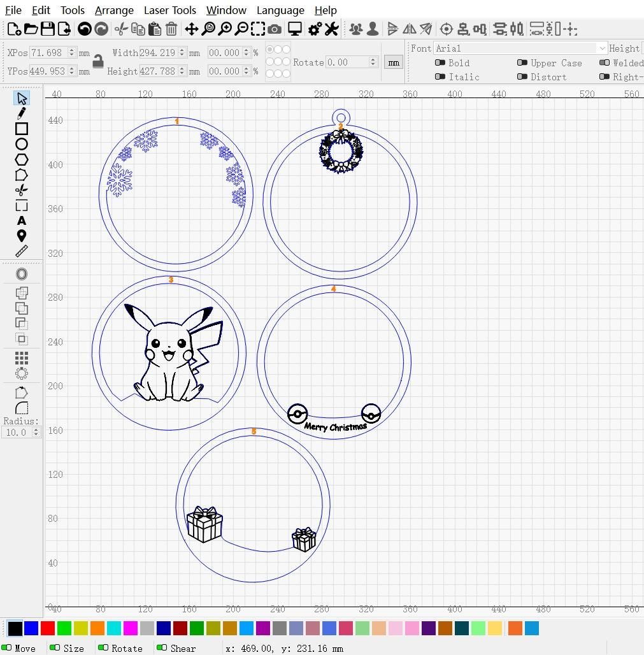Enable the Upper Case switch
Viewport: 644px width, 655px height.
(522, 62)
